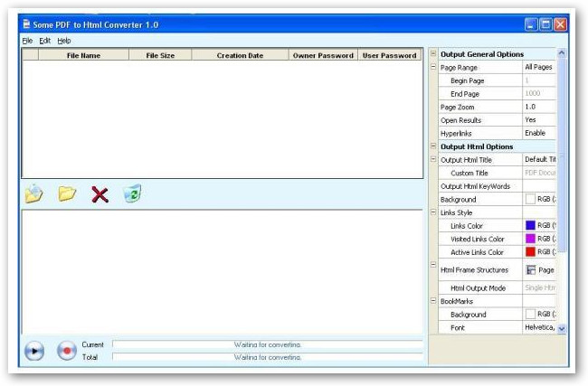The width and height of the screenshot is (588, 386).
Task: Click the Html Output Mode value
Action: 539,287
